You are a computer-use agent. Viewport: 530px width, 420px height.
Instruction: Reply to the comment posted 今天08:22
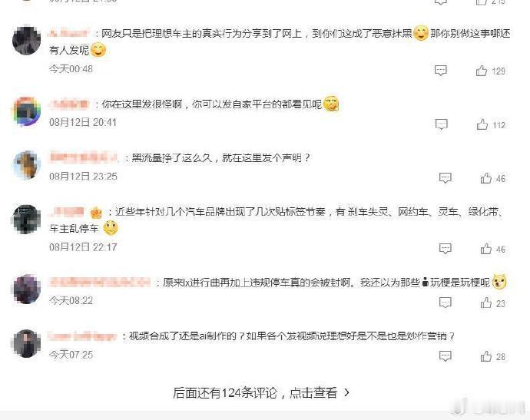tap(446, 303)
